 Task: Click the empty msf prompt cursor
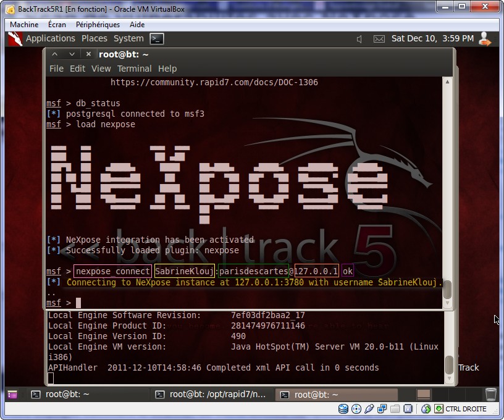click(x=78, y=303)
